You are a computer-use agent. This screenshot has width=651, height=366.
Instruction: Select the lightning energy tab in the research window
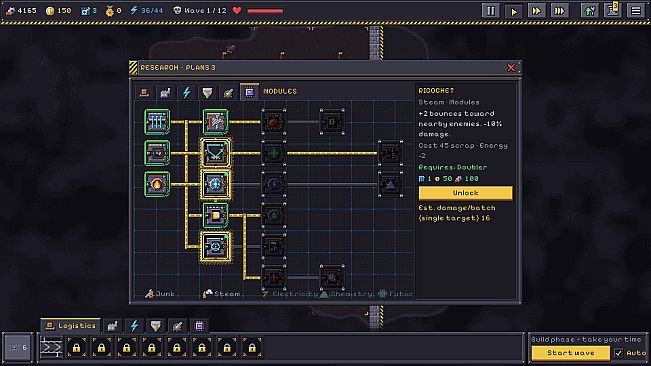pos(186,92)
